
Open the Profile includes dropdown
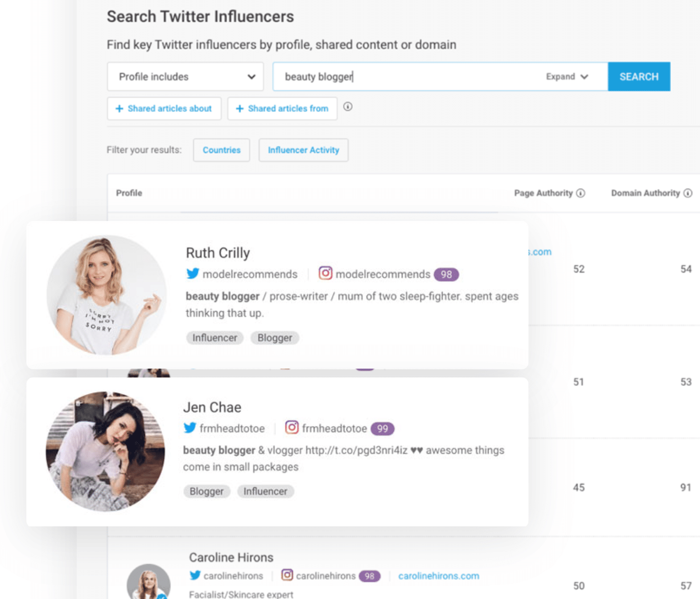[x=185, y=77]
